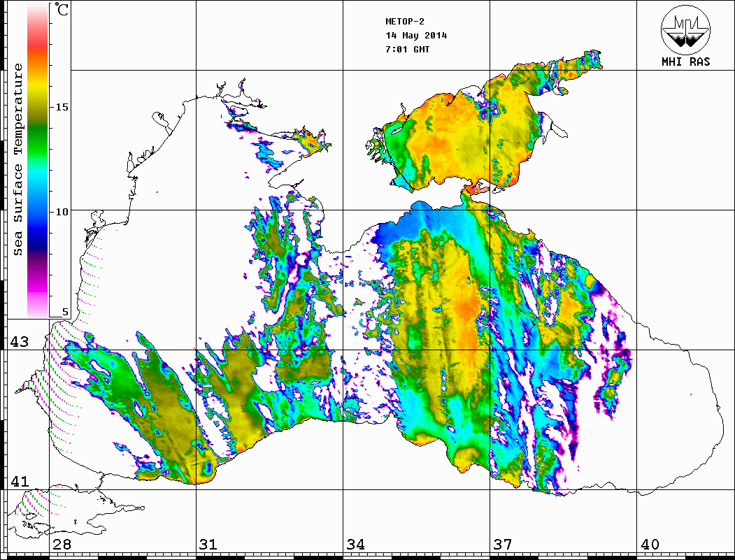Click the latitude 41 axis label
The height and width of the screenshot is (560, 735).
[x=17, y=482]
